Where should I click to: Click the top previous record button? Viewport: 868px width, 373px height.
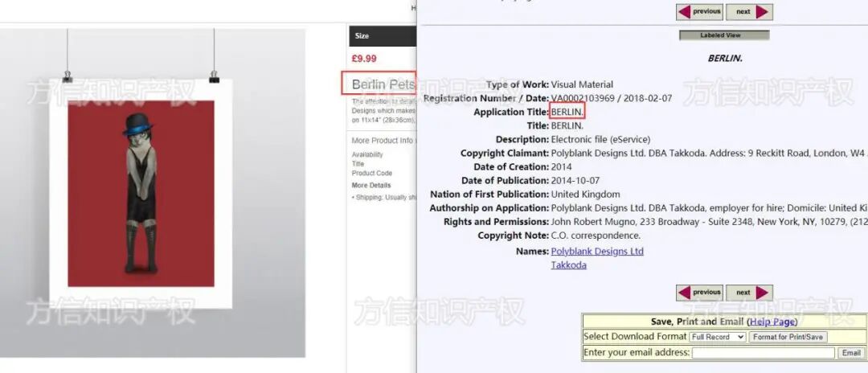(x=699, y=11)
